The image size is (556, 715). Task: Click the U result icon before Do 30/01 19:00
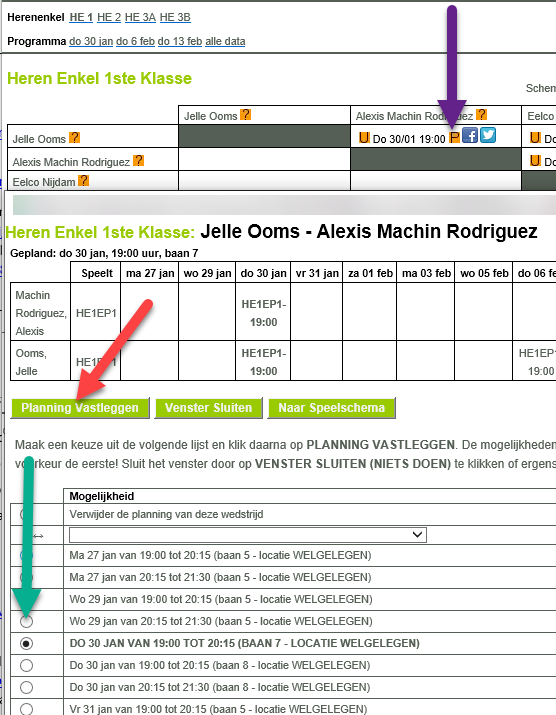[x=364, y=137]
